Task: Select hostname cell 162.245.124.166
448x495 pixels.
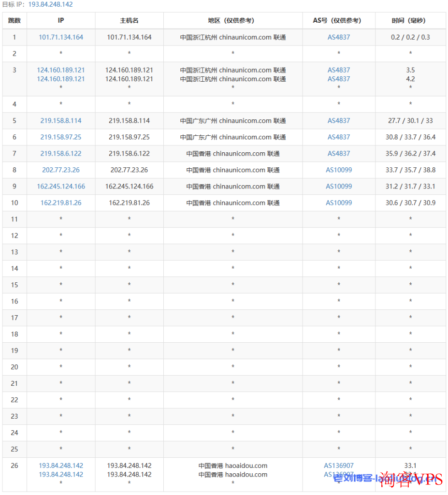Action: pos(129,186)
